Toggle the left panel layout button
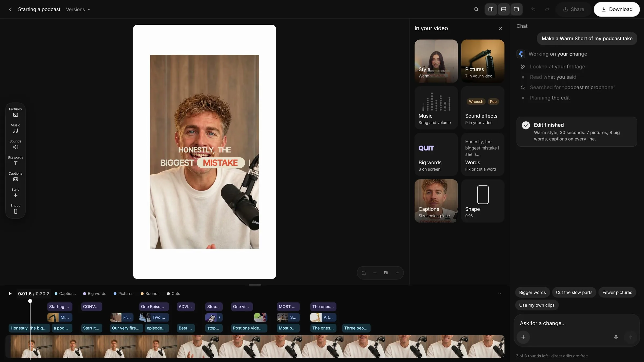Viewport: 644px width, 362px height. [x=491, y=9]
